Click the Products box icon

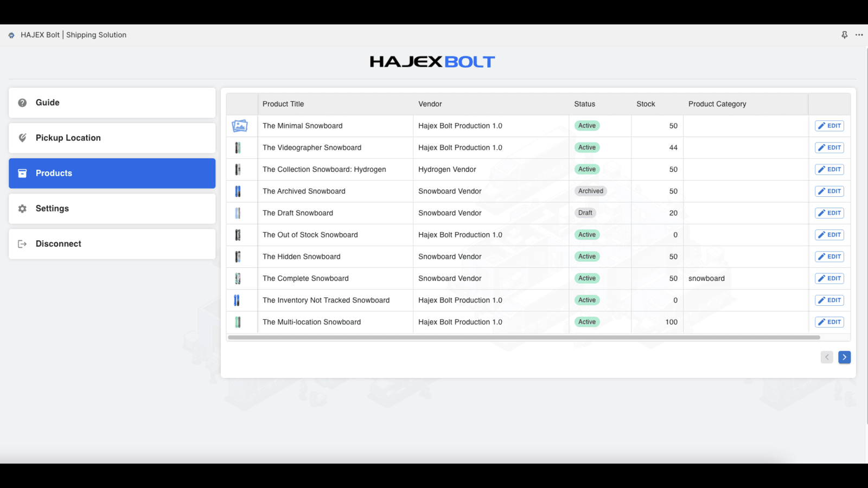coord(22,174)
